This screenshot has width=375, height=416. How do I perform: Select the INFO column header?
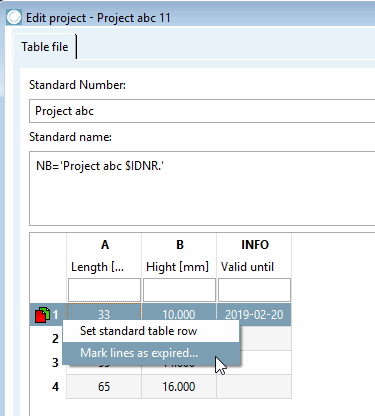tap(255, 245)
